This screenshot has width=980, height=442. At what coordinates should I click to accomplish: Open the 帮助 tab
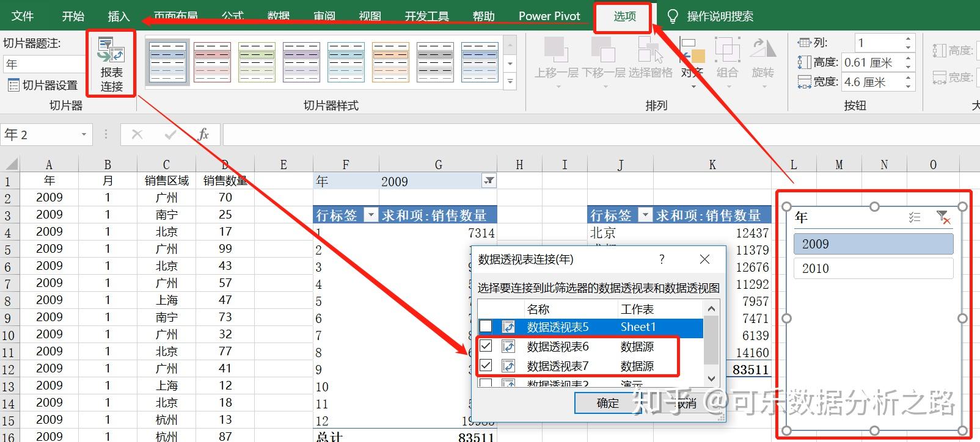click(x=483, y=16)
